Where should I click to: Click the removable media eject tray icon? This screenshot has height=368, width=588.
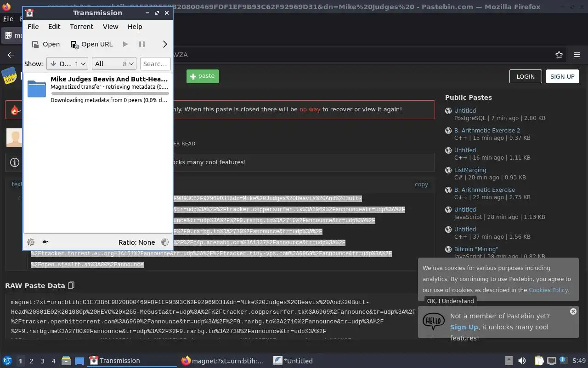click(509, 361)
